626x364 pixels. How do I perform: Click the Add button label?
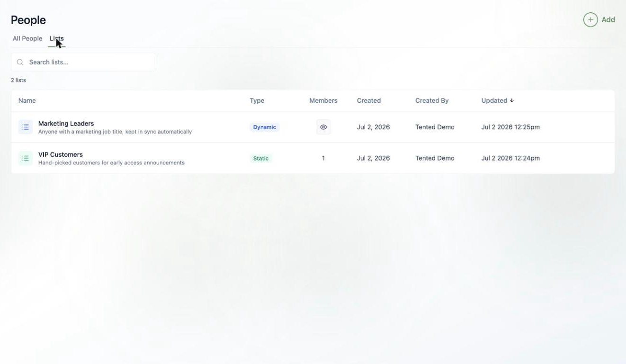(x=608, y=19)
